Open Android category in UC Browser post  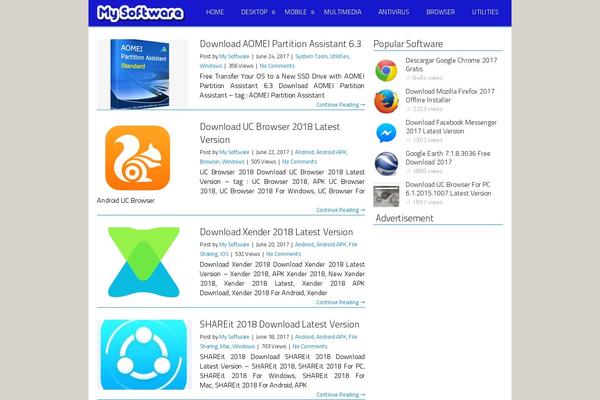pos(304,152)
